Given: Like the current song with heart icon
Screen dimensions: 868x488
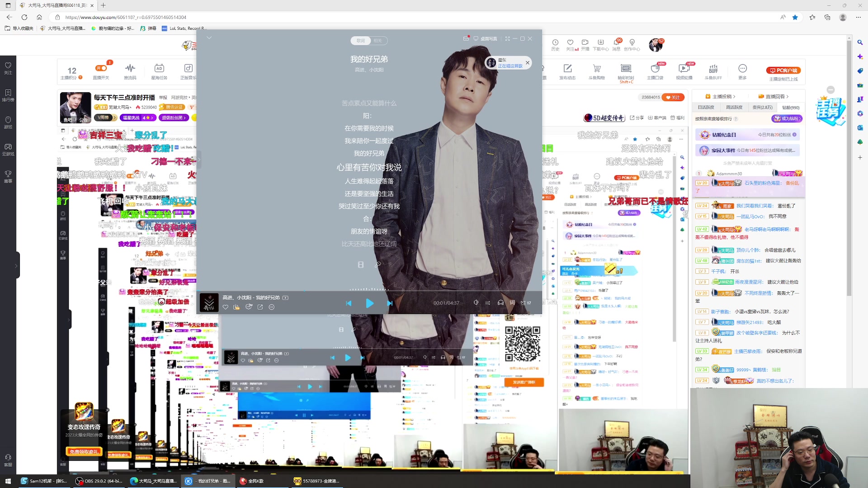Looking at the screenshot, I should pos(225,307).
